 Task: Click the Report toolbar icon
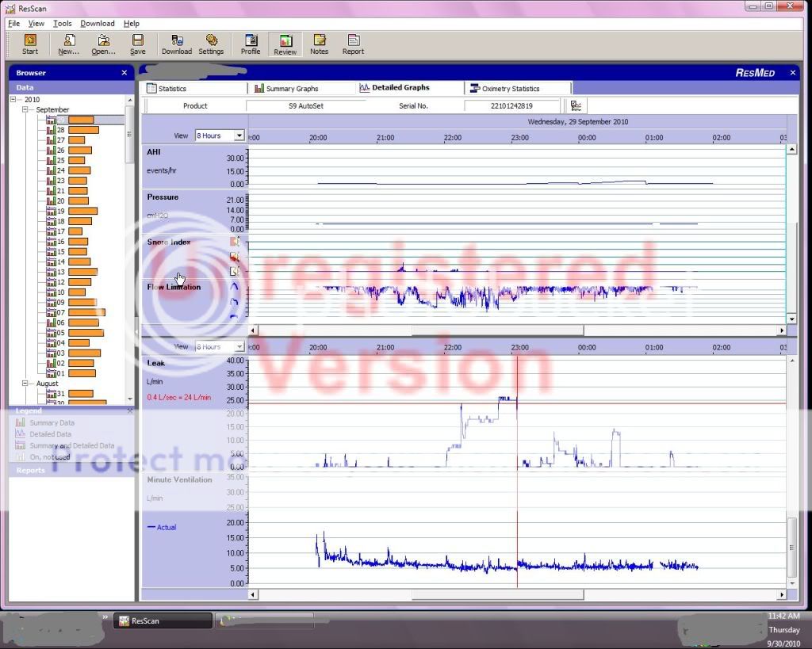pyautogui.click(x=353, y=44)
